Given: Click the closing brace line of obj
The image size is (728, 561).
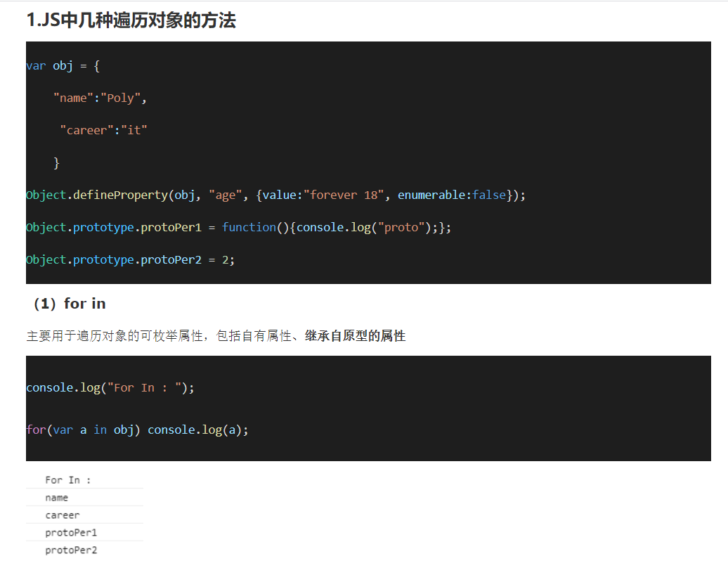Looking at the screenshot, I should point(56,163).
